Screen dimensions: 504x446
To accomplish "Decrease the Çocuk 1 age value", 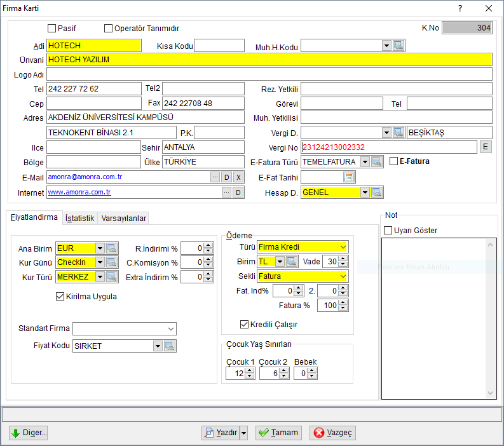I will point(250,376).
